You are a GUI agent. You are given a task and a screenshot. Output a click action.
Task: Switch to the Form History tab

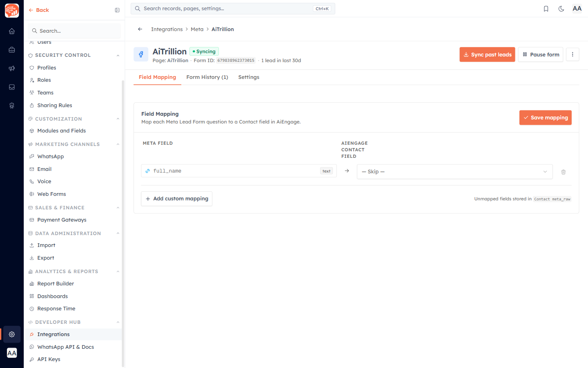(207, 77)
